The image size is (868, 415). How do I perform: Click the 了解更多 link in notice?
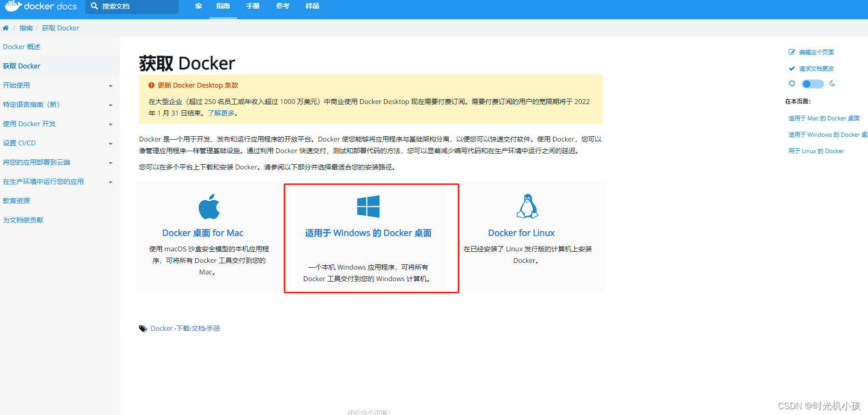point(221,113)
